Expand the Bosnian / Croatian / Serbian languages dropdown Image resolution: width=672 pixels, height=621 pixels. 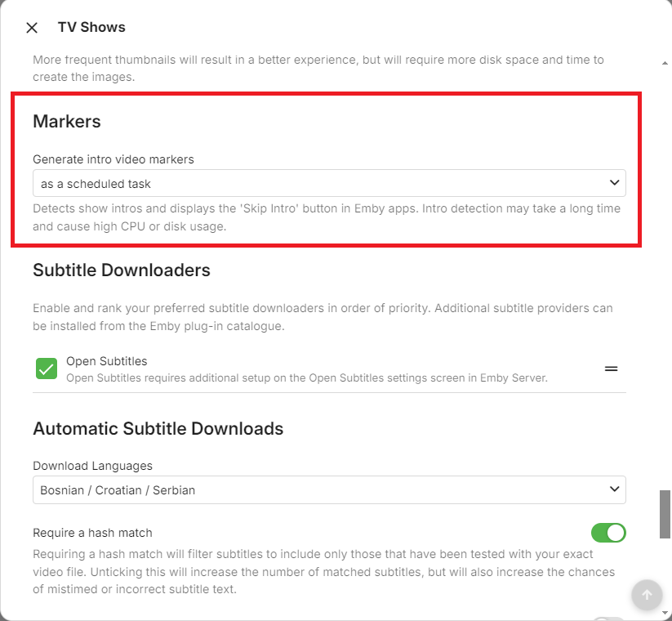[328, 489]
